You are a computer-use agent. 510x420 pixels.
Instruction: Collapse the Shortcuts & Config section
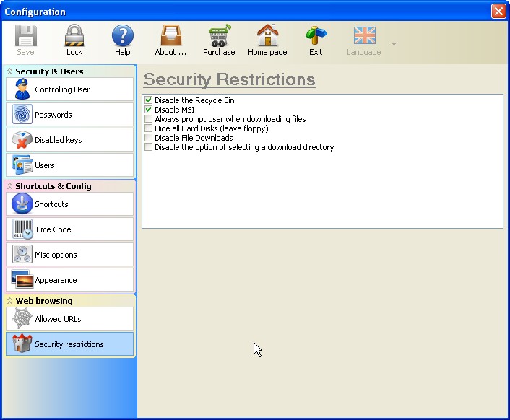10,186
